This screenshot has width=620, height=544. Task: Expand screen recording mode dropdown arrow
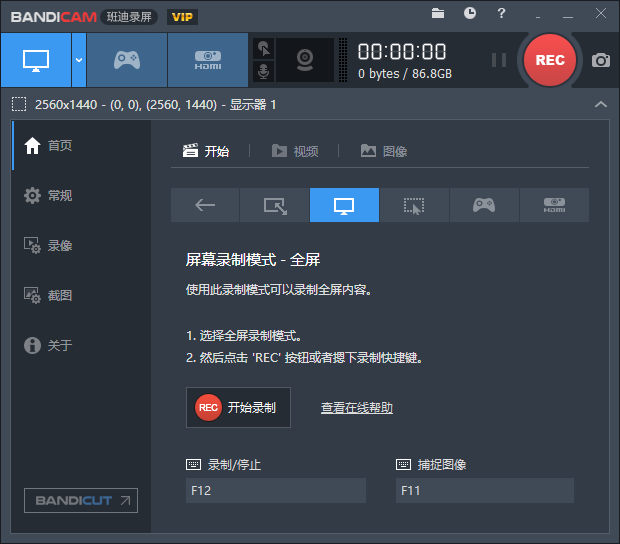point(79,60)
